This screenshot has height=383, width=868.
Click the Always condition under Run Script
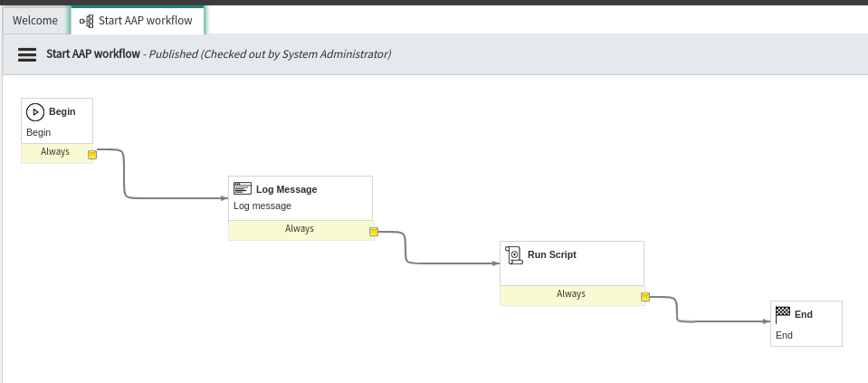point(571,294)
